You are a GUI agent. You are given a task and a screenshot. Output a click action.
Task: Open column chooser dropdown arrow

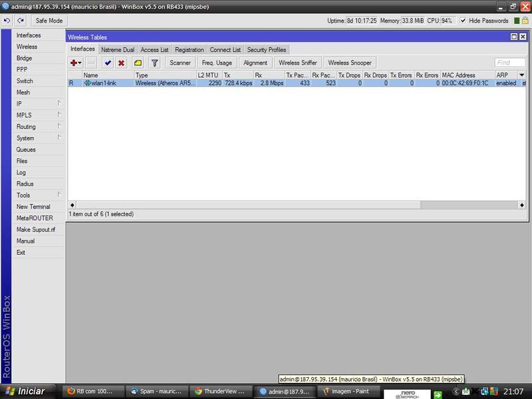pos(522,75)
